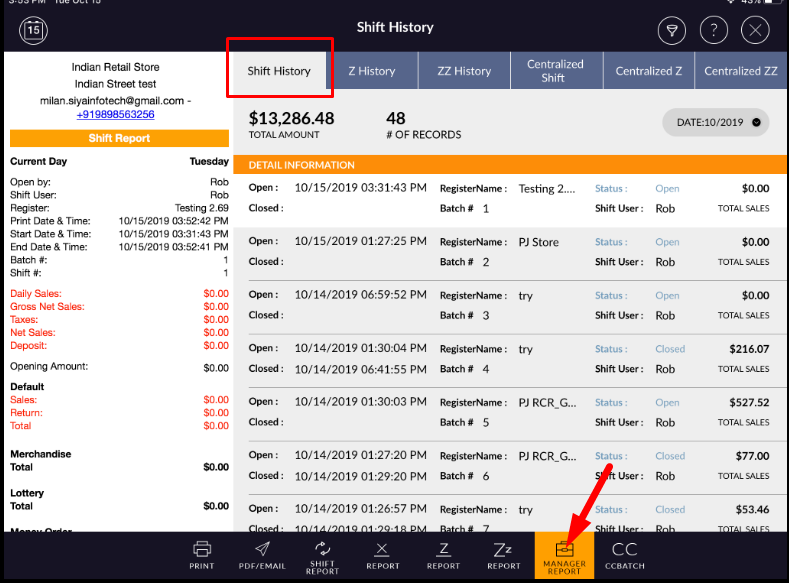Click the Opening Amount line

(x=119, y=367)
